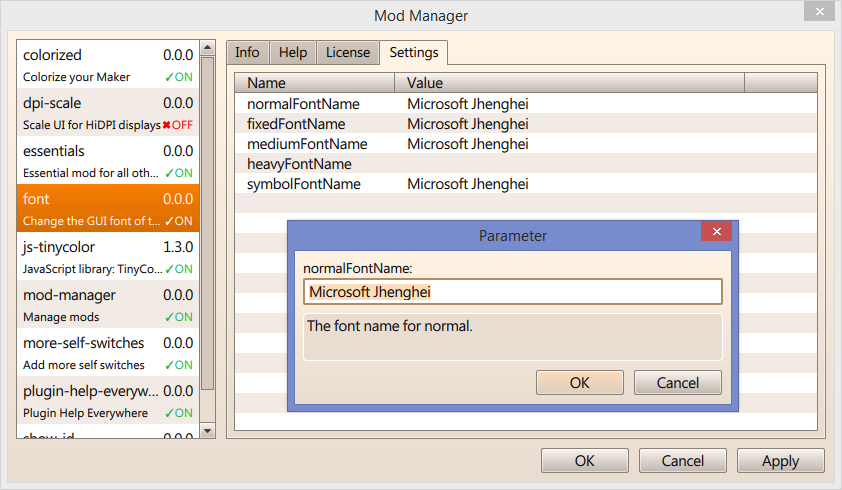Click the description 'The font name for normal.'

coord(389,326)
